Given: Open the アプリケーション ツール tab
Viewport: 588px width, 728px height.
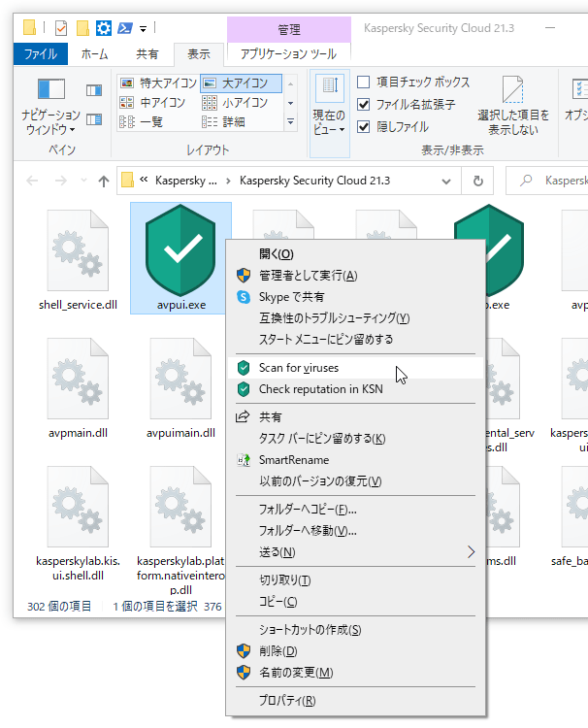Looking at the screenshot, I should click(288, 54).
